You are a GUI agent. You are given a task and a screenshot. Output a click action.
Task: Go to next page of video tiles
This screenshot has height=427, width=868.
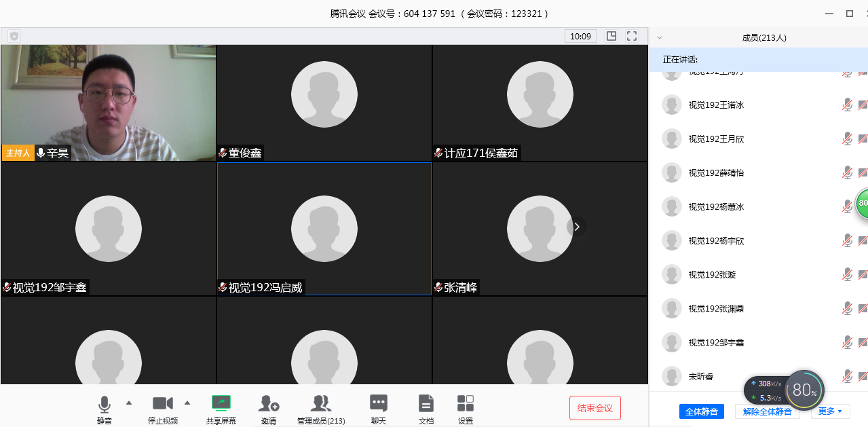point(577,227)
